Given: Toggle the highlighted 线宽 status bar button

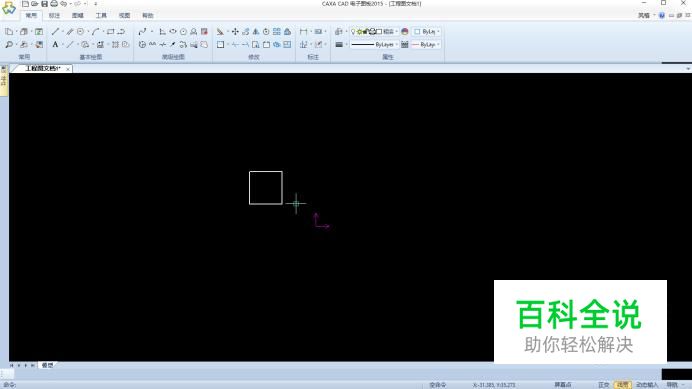Looking at the screenshot, I should click(x=622, y=385).
